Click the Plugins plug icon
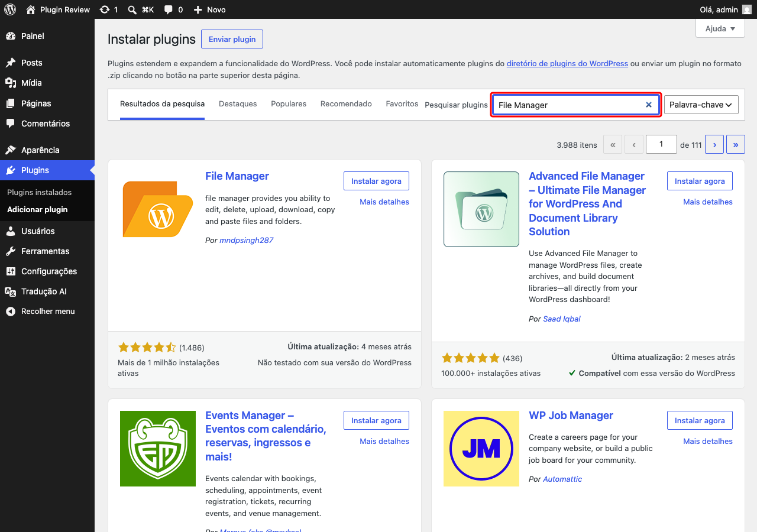 point(11,170)
